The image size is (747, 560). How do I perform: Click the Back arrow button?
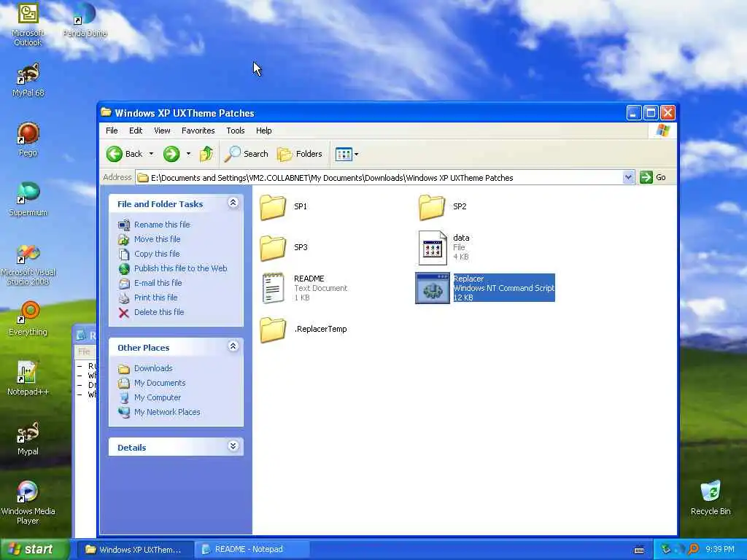coord(124,154)
